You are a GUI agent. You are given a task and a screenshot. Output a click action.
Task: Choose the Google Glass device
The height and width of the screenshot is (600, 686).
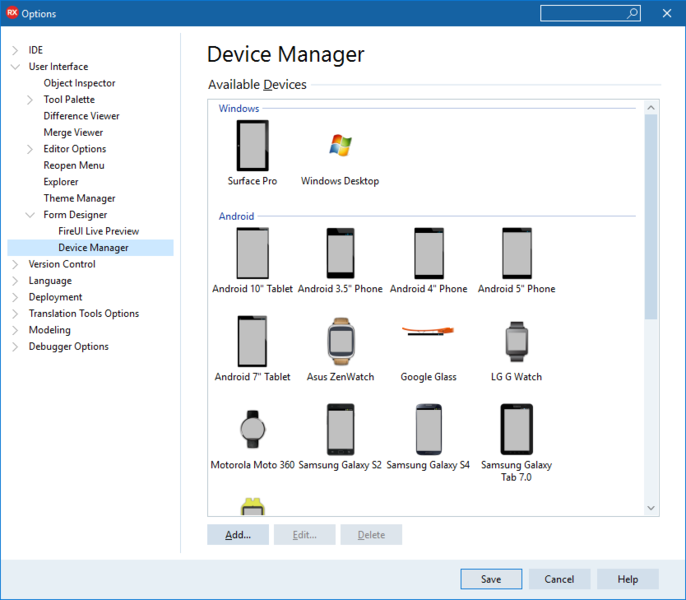point(428,331)
